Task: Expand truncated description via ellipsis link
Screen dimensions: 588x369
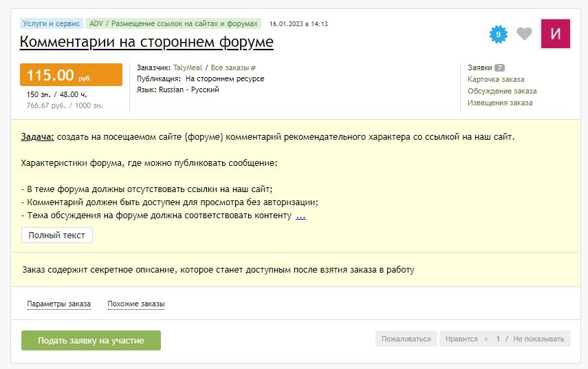Action: click(x=301, y=216)
